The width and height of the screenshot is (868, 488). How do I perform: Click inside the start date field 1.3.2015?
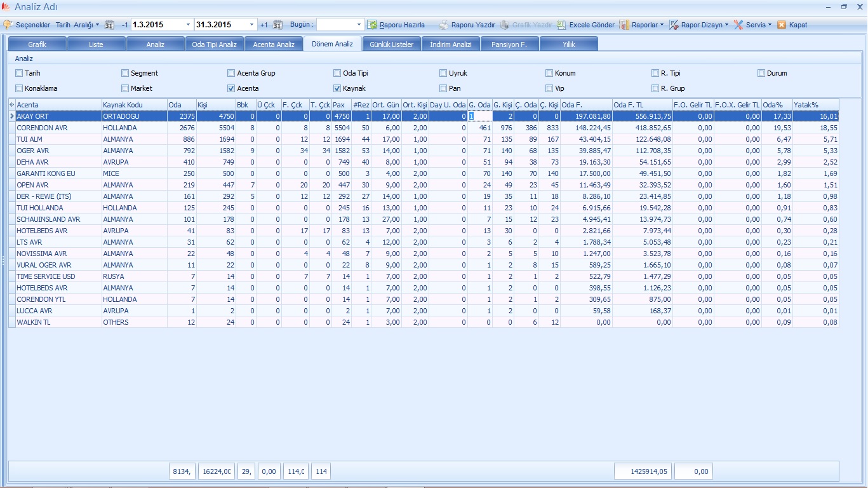click(157, 25)
